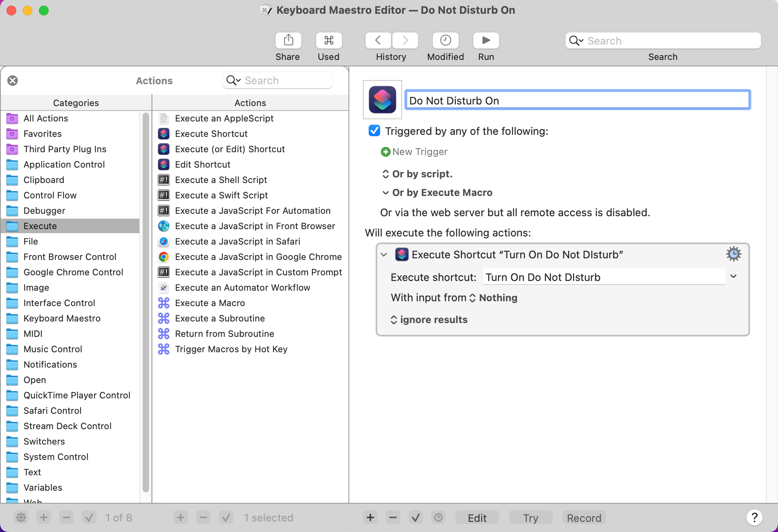Choose the Execute a Subroutine action
This screenshot has width=778, height=532.
point(250,318)
